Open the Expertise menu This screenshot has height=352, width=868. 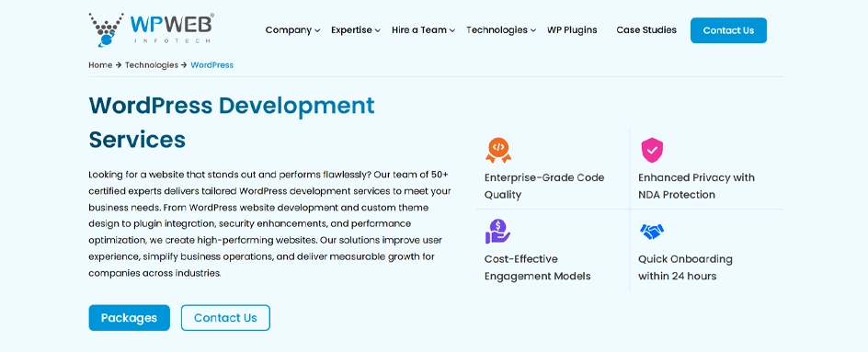(351, 30)
